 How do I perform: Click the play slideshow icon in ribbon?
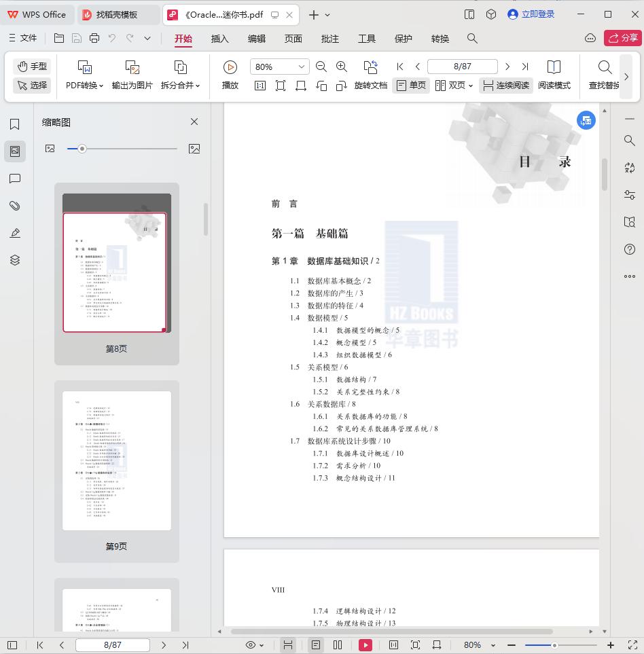(230, 67)
